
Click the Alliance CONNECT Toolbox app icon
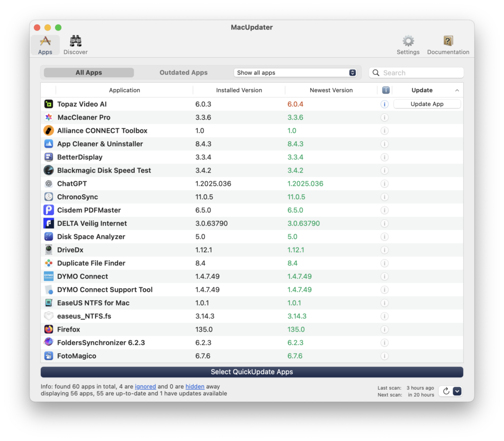coord(49,131)
